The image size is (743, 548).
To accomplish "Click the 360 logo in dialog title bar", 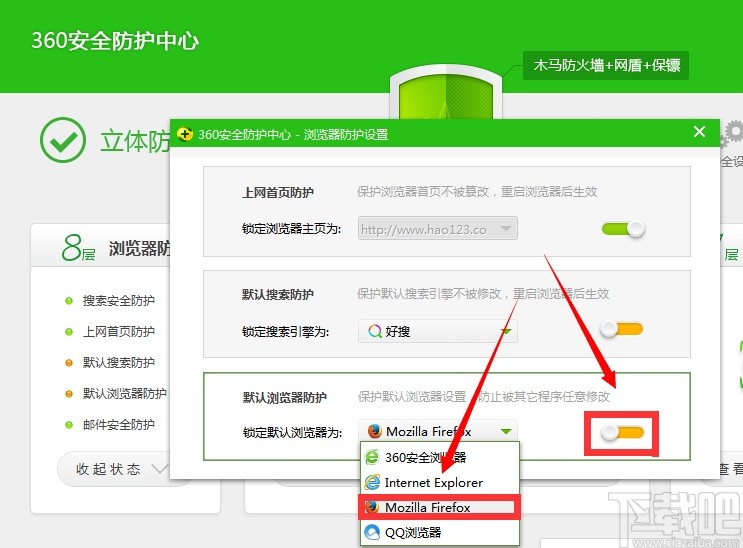I will (185, 134).
